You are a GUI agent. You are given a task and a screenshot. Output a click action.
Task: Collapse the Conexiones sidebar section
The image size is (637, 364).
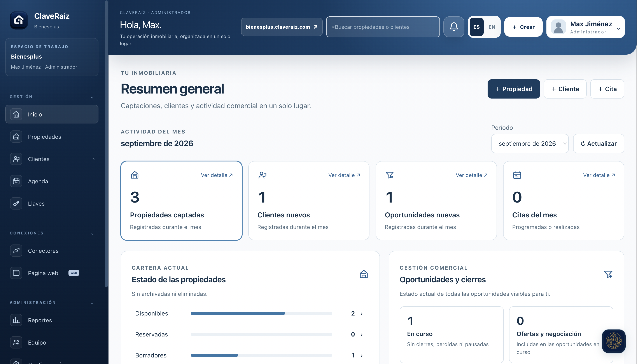point(92,234)
